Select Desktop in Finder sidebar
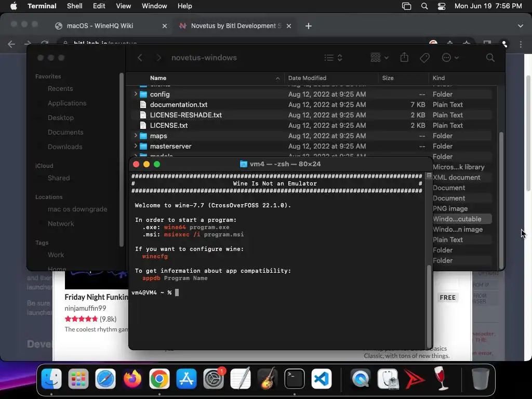The height and width of the screenshot is (399, 532). point(60,117)
